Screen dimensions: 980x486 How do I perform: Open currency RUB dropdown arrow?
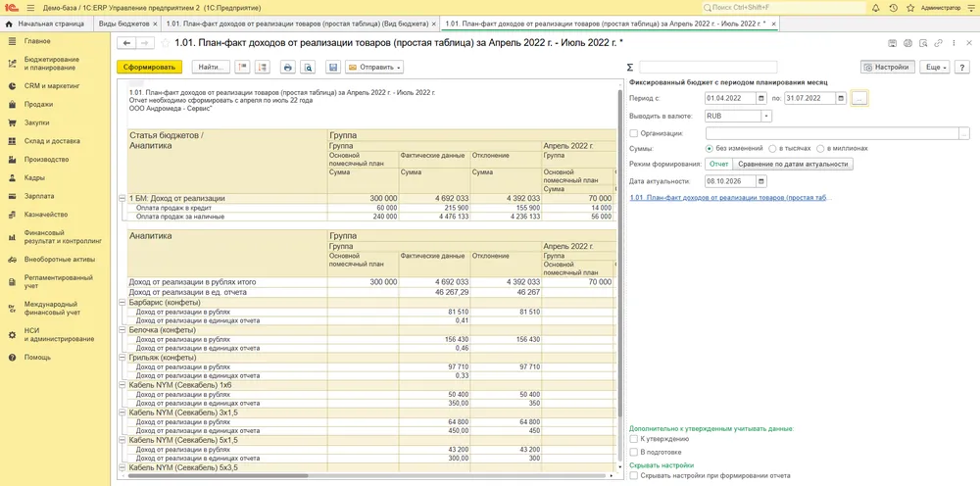point(767,117)
